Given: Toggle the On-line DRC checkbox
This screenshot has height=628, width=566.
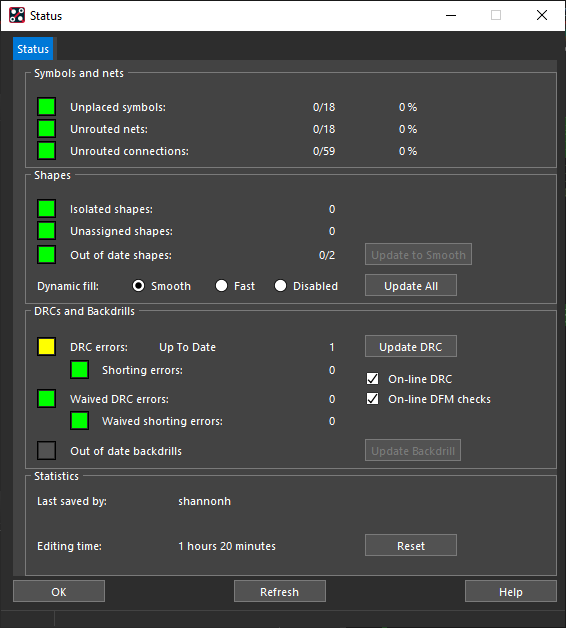Looking at the screenshot, I should click(x=373, y=378).
